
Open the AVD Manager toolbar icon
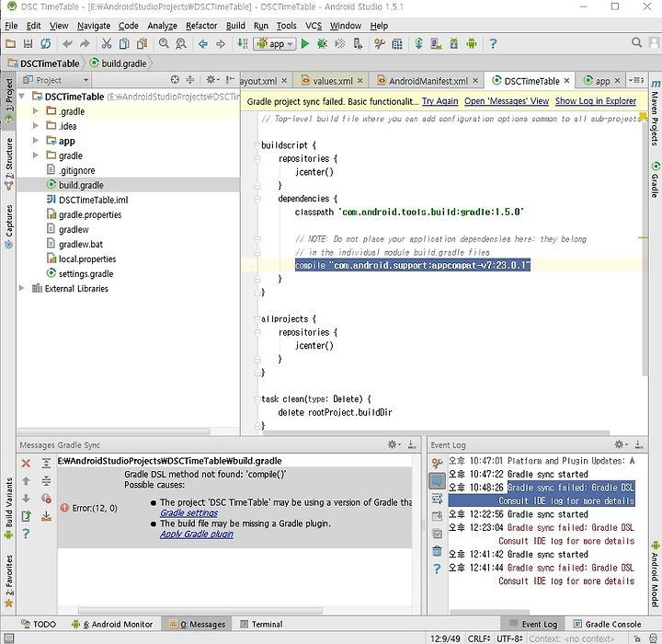point(436,43)
